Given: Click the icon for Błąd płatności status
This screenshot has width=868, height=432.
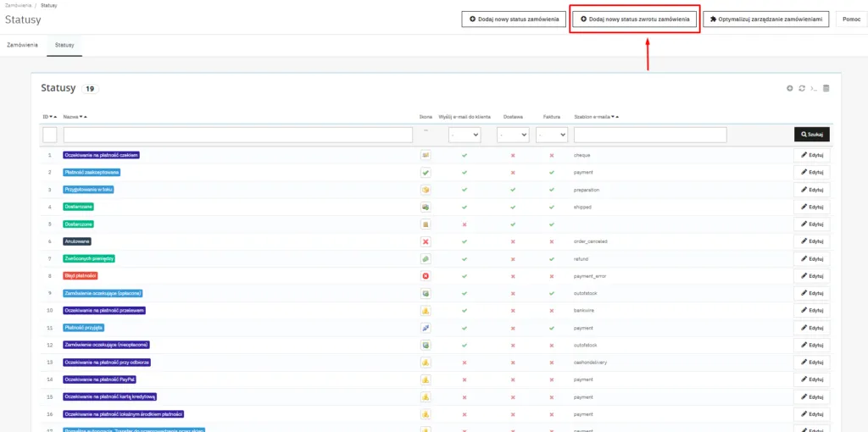Looking at the screenshot, I should (426, 276).
